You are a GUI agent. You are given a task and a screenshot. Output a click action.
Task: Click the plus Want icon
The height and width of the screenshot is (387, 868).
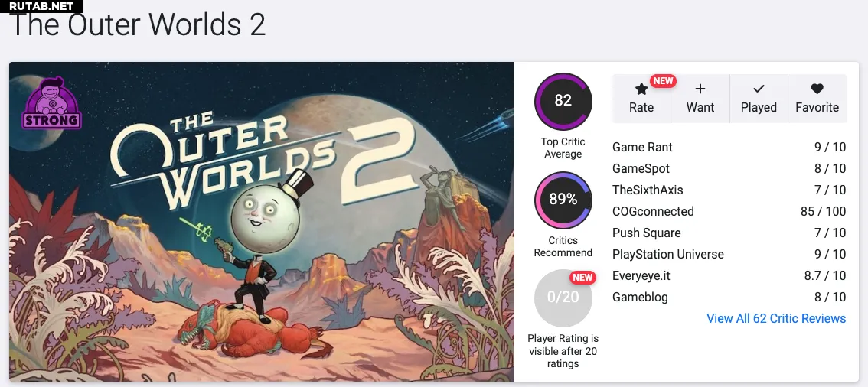pos(700,89)
